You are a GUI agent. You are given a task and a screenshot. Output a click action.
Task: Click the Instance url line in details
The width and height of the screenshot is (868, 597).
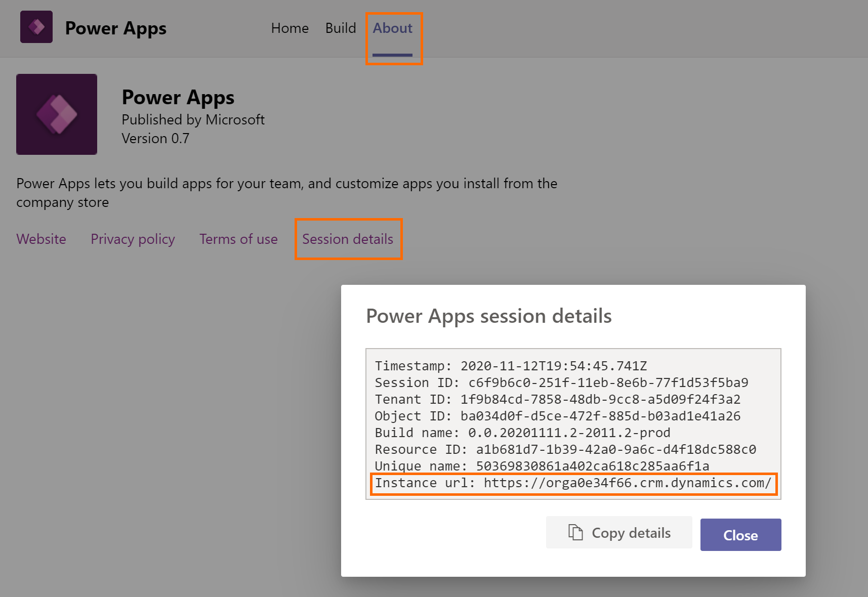click(x=573, y=483)
